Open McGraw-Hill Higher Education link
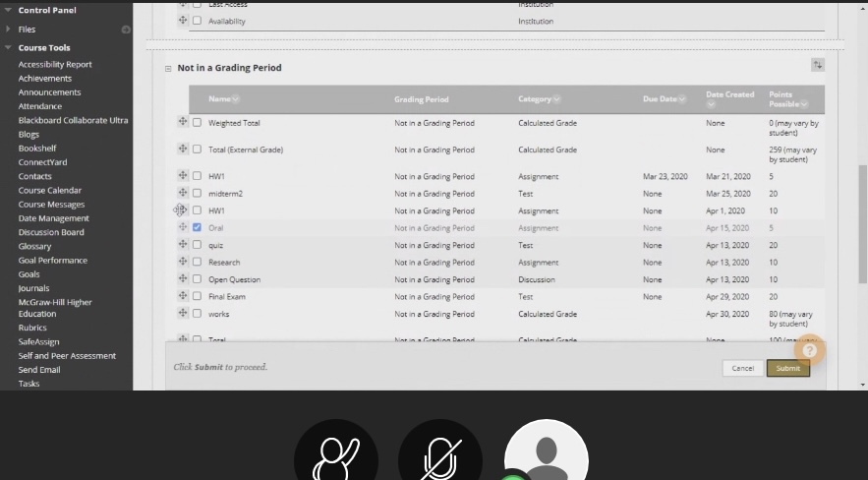Screen dimensions: 868x480 55,308
